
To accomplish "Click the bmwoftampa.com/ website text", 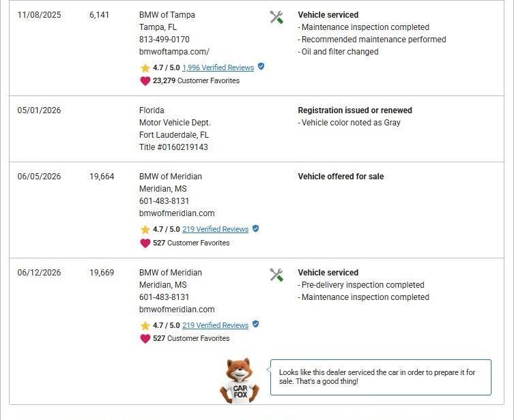I will pos(174,52).
